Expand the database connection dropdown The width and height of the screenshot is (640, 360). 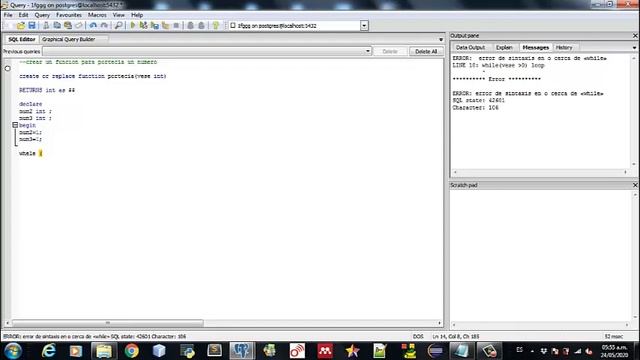(x=364, y=26)
